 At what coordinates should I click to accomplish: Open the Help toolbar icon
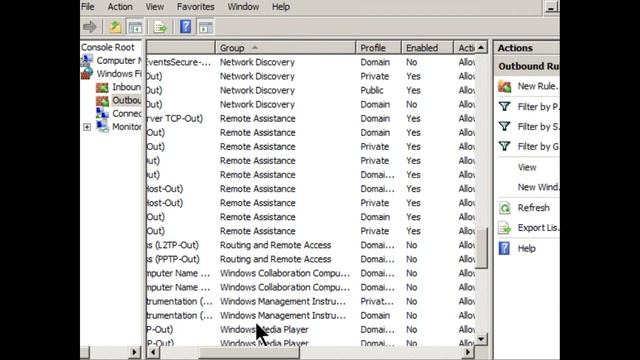tap(185, 27)
